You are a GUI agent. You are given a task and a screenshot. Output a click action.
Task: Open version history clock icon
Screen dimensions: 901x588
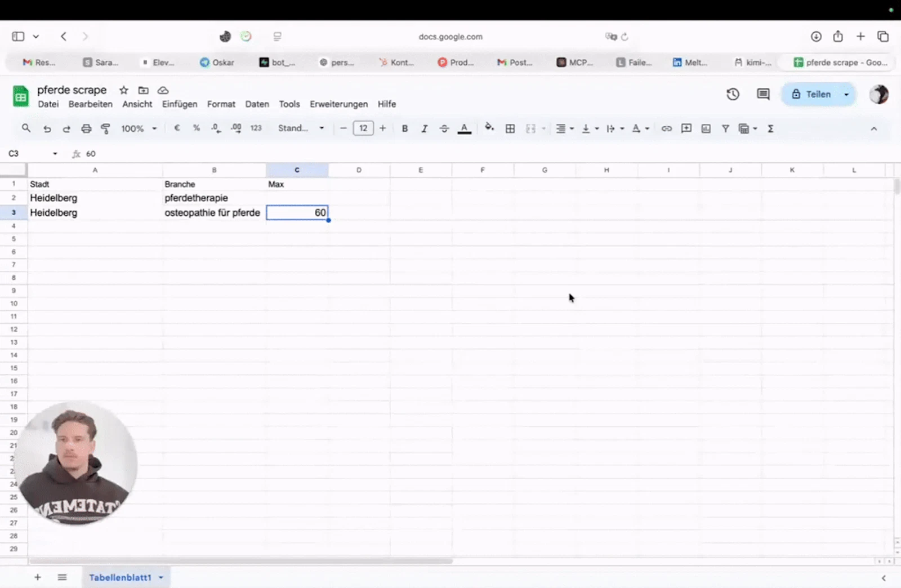pyautogui.click(x=733, y=94)
